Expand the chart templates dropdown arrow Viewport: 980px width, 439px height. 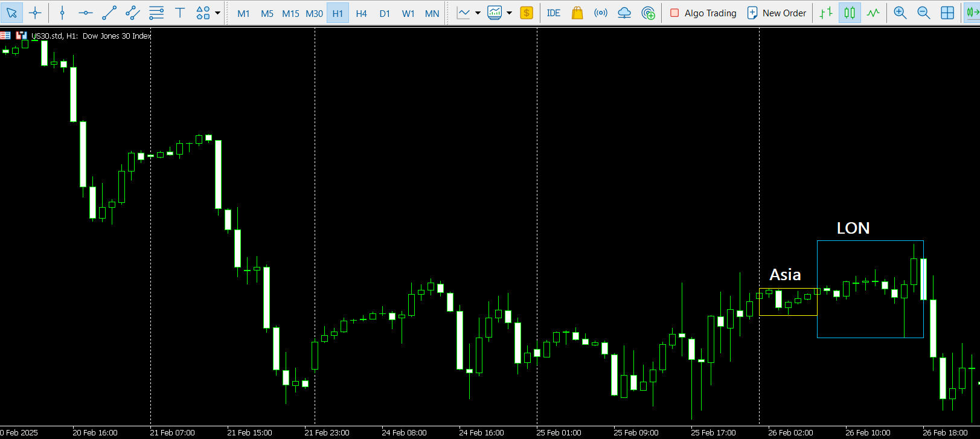point(510,13)
